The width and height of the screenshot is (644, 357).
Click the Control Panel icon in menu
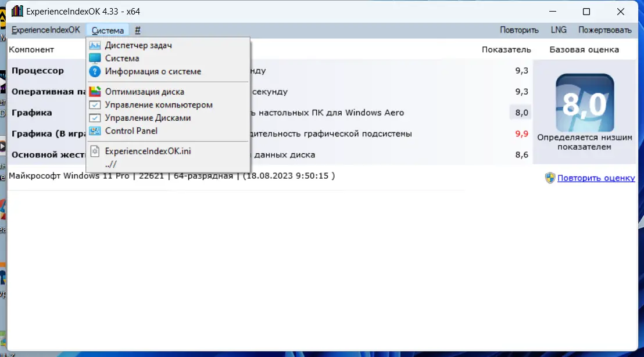[95, 131]
